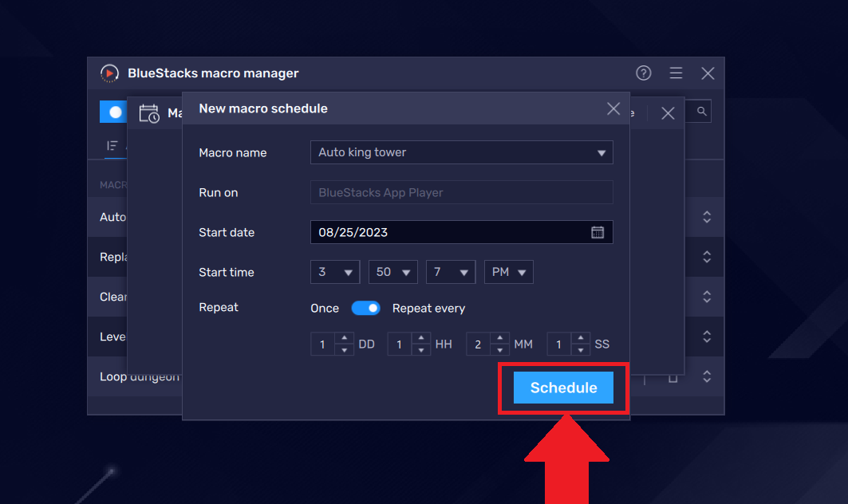Open the start time hour dropdown showing 3

coord(335,272)
